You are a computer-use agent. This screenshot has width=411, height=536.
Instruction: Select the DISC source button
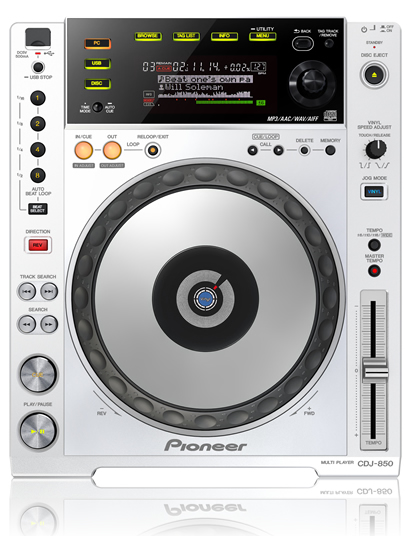coord(97,83)
